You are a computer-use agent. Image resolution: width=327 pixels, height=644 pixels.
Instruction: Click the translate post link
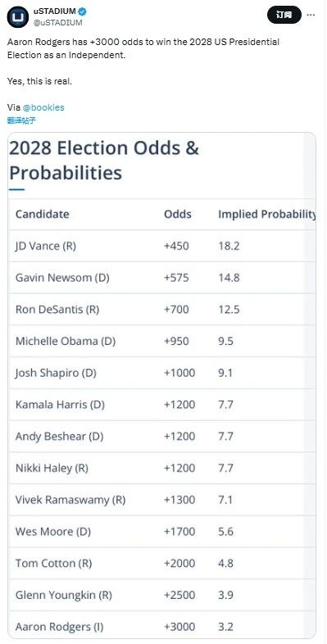click(x=22, y=120)
